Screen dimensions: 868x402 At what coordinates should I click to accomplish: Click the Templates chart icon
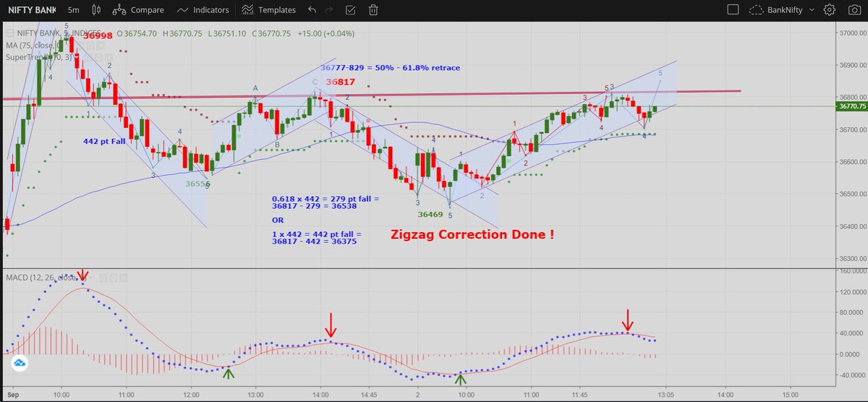pyautogui.click(x=247, y=10)
